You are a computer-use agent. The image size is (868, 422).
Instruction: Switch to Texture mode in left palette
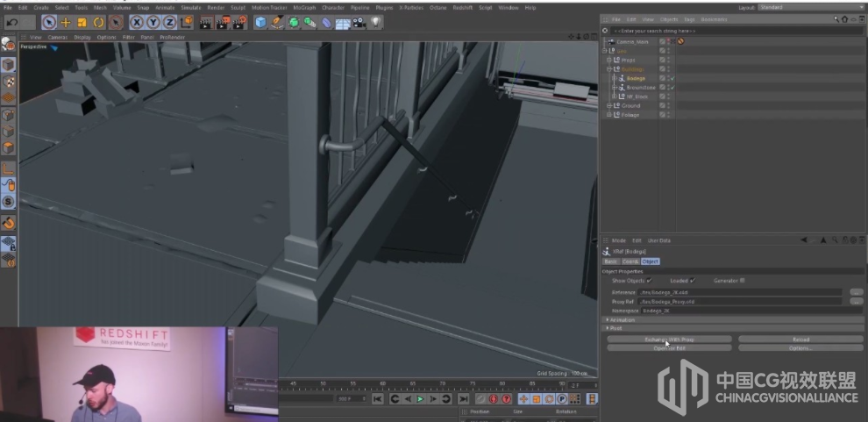8,82
